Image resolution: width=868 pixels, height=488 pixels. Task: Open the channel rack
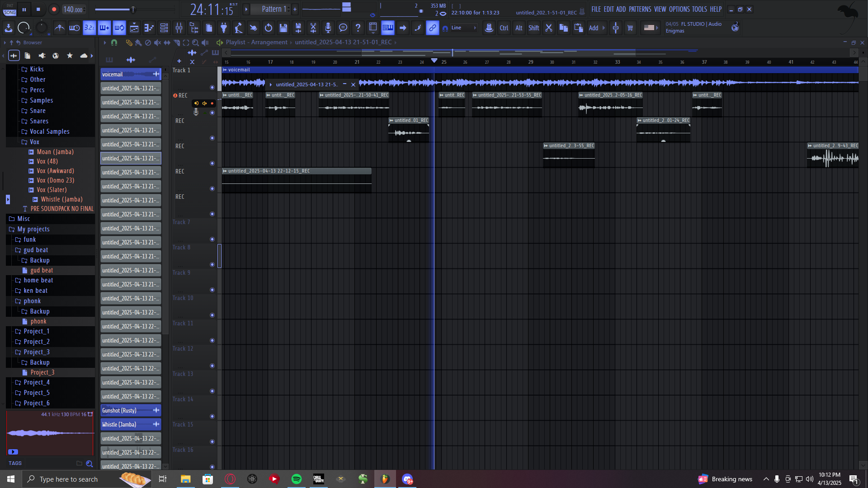tap(164, 28)
